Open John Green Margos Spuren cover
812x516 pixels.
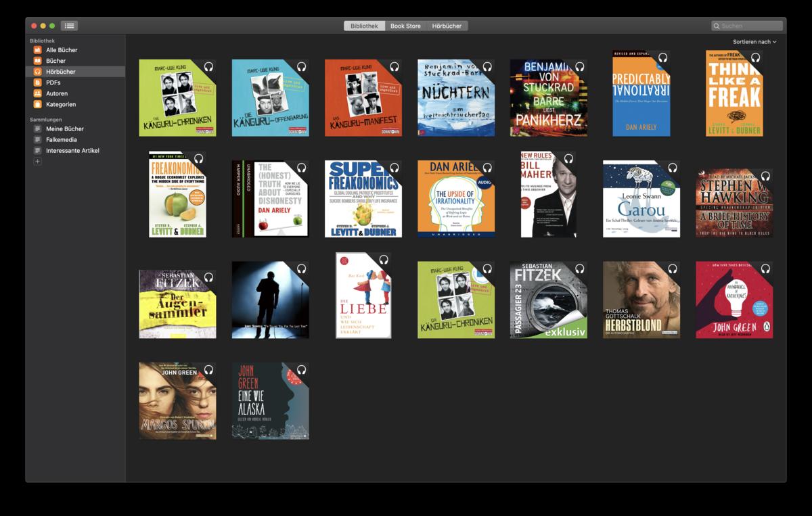click(178, 400)
